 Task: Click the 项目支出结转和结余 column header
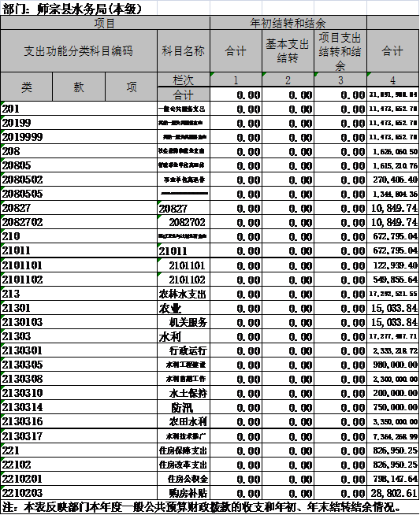click(x=340, y=51)
